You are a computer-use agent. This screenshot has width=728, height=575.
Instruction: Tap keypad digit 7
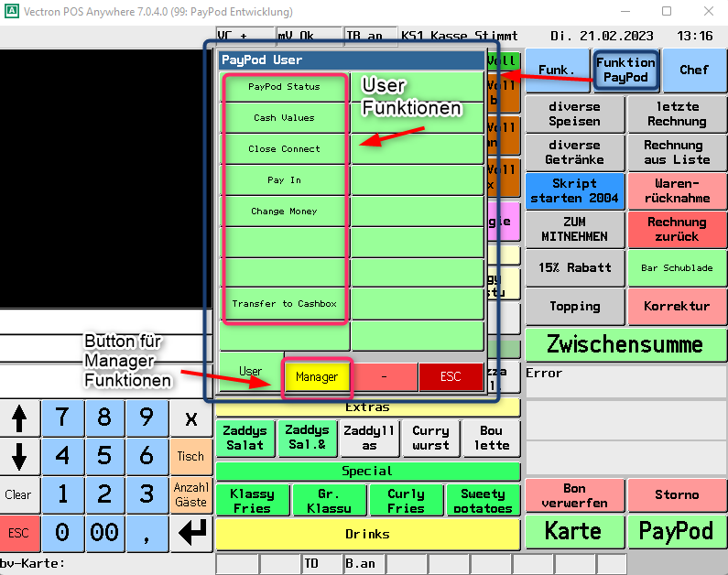coord(62,418)
